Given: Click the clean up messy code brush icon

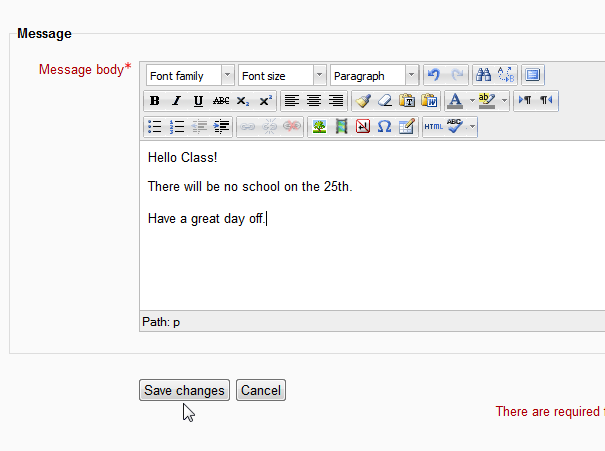Looking at the screenshot, I should pos(363,101).
